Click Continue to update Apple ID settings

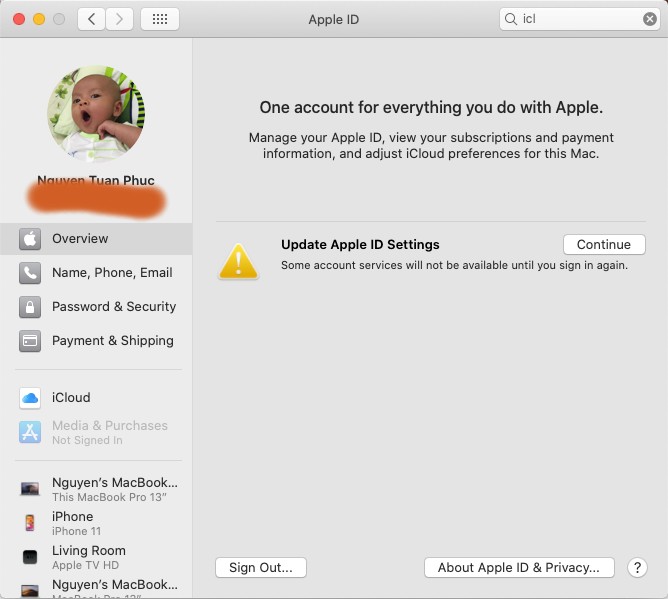click(x=604, y=245)
